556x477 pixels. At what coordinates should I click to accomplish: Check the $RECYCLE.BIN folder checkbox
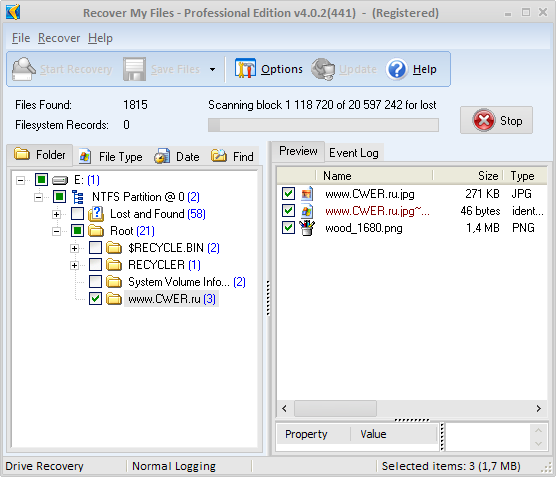(x=95, y=248)
